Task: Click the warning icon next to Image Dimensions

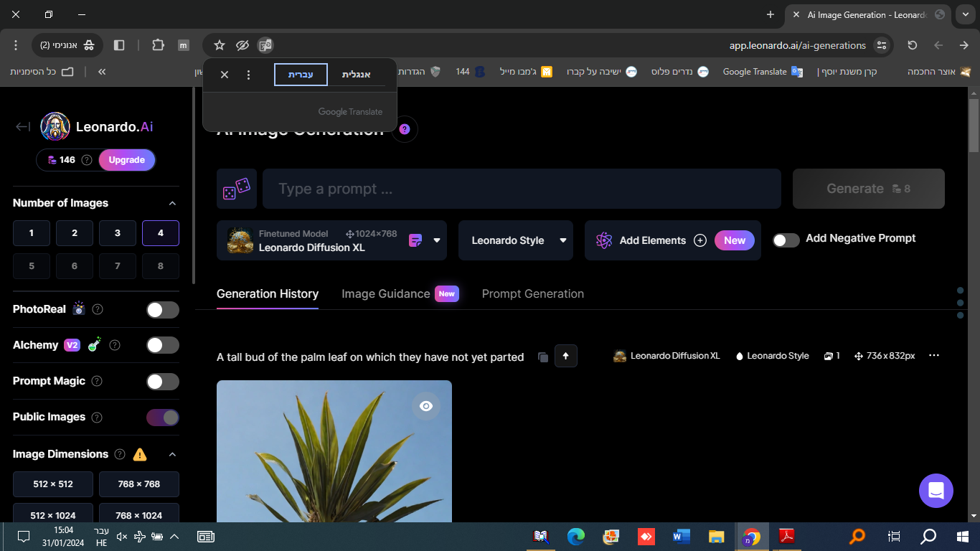Action: tap(140, 454)
